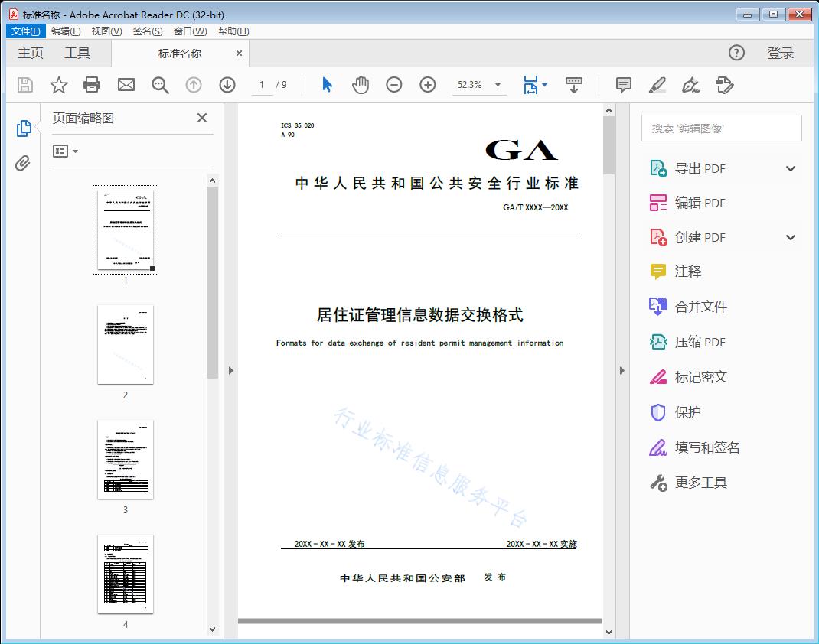
Task: Click the zoom out minus button
Action: click(394, 85)
